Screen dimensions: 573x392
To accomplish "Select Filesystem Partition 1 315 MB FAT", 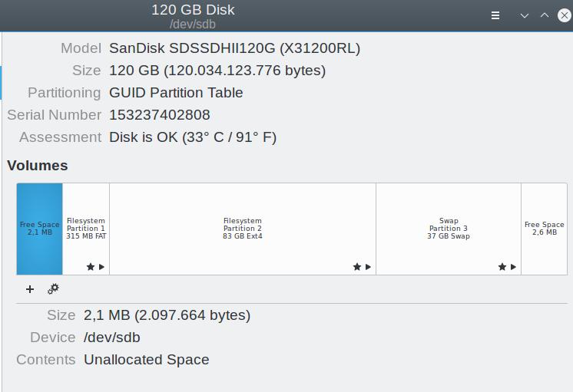I will pos(86,229).
